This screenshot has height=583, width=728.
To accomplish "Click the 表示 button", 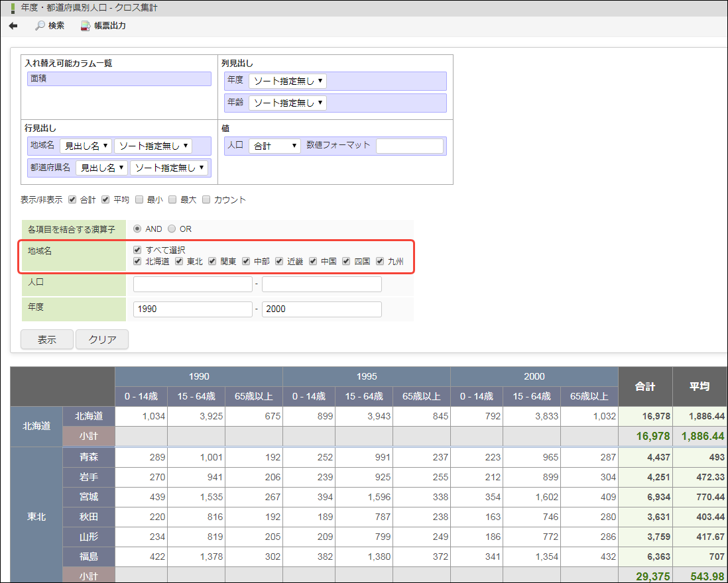I will [x=47, y=340].
